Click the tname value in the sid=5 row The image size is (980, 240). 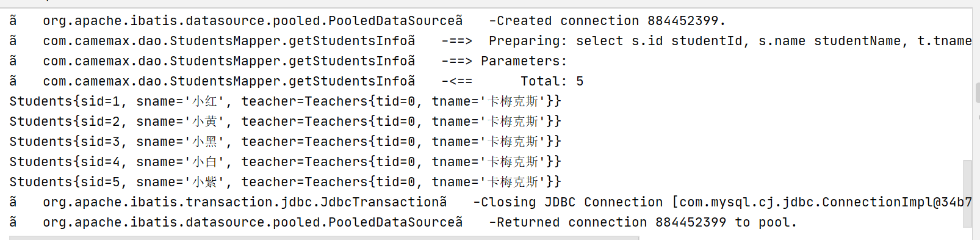point(513,182)
